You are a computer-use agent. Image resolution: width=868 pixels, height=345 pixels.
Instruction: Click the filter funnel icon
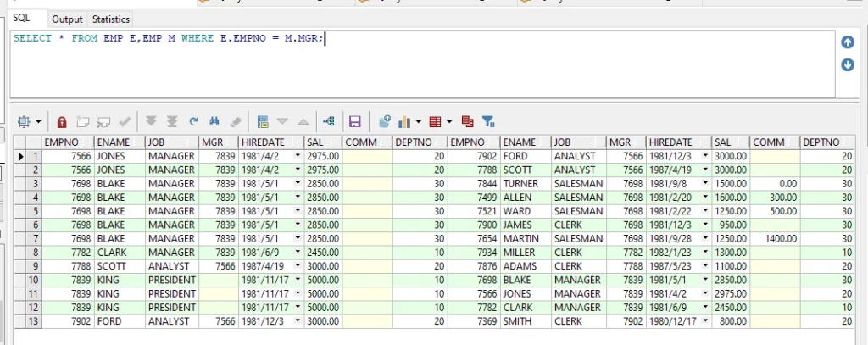coord(488,121)
